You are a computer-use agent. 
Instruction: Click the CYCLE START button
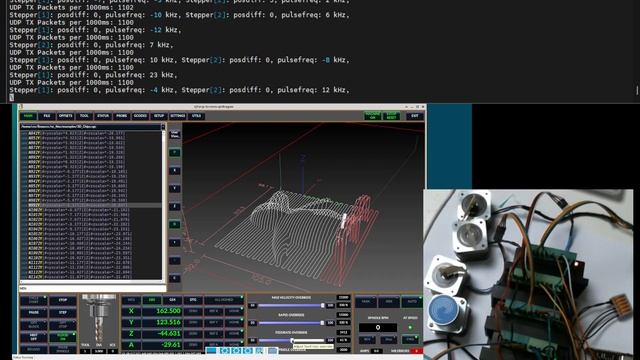click(33, 301)
